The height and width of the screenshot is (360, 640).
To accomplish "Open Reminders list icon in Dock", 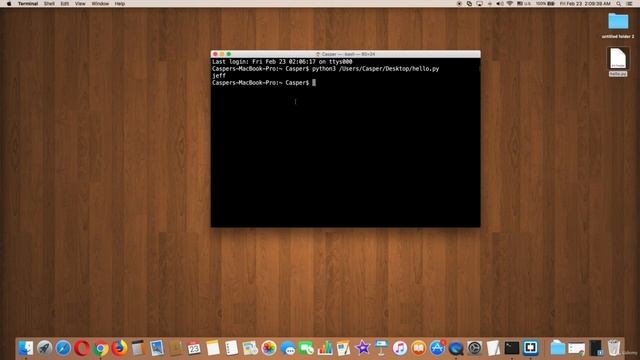I will (x=231, y=348).
